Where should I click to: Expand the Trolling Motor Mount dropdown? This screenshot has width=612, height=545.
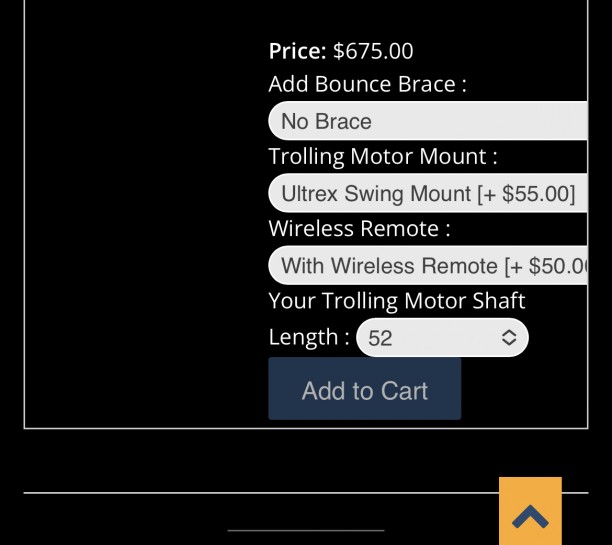pyautogui.click(x=427, y=193)
